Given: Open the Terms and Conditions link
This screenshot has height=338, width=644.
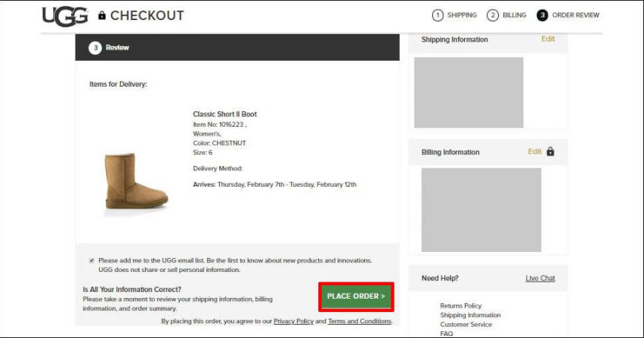Looking at the screenshot, I should (359, 321).
